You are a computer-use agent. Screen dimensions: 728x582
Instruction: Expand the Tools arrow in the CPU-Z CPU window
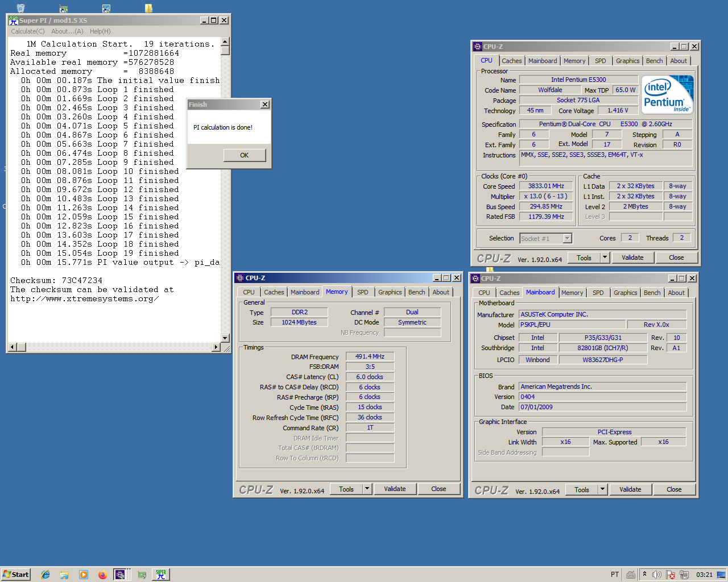click(x=604, y=257)
